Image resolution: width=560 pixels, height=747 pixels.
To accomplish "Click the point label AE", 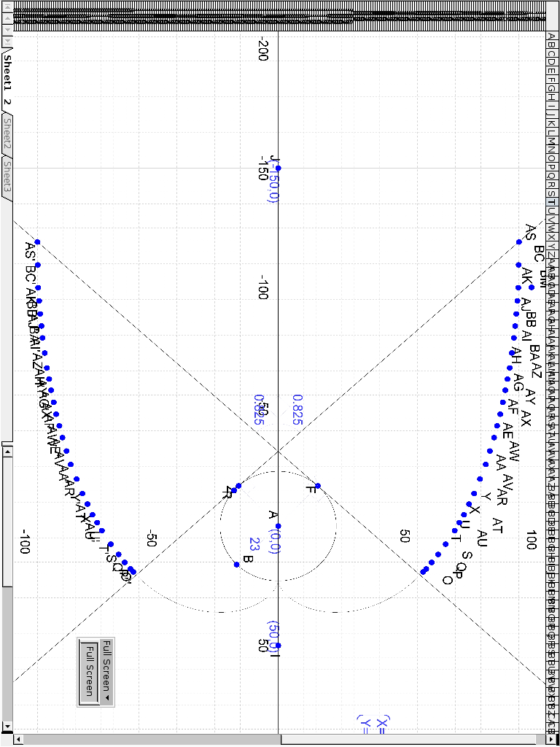I will pyautogui.click(x=507, y=431).
